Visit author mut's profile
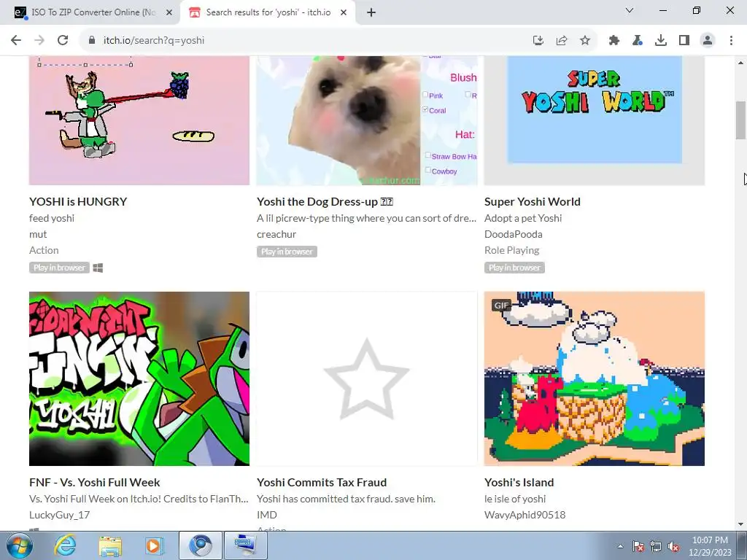 tap(38, 234)
